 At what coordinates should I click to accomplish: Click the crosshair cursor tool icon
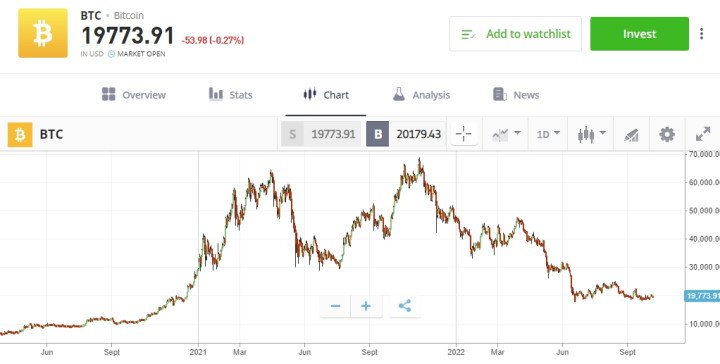464,134
